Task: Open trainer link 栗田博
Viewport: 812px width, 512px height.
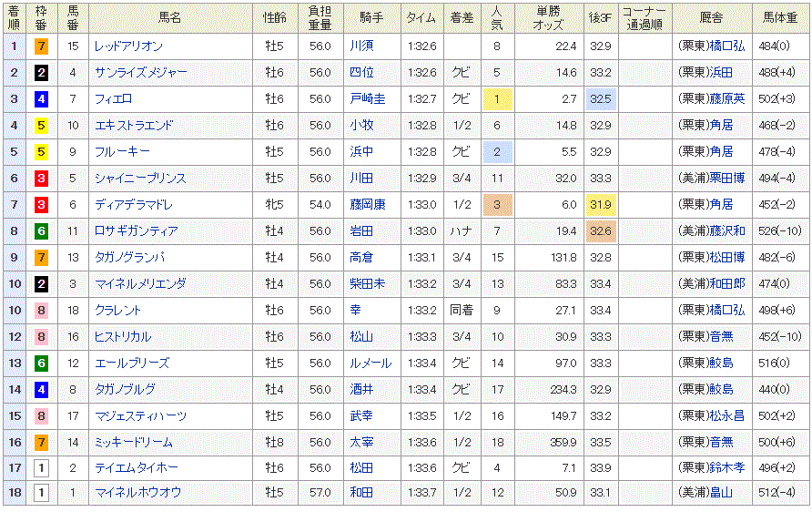Action: (x=726, y=179)
